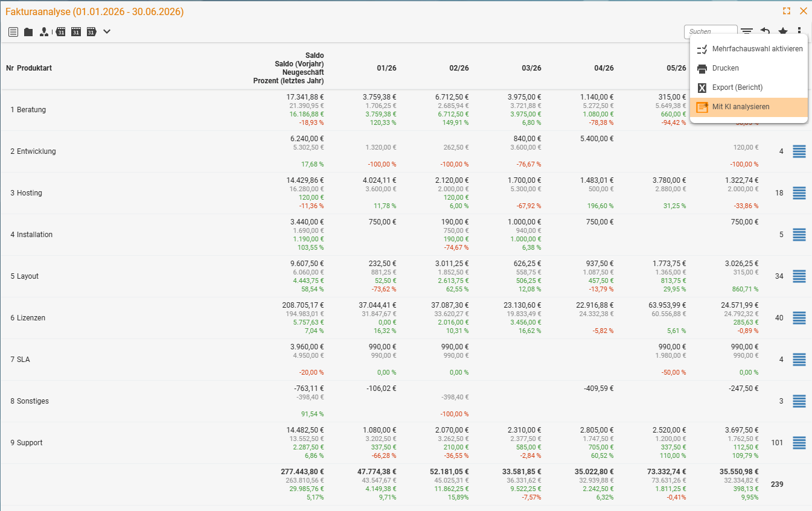Open the filter lines icon

747,31
